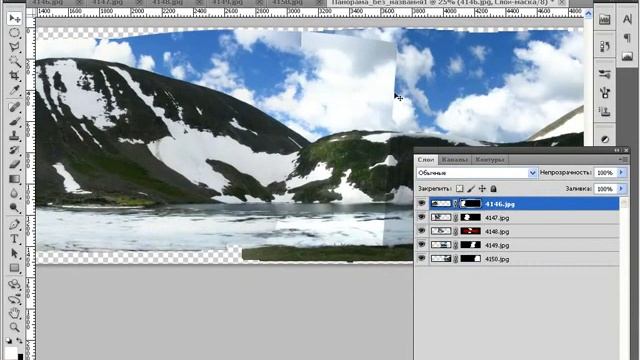Switch to the Channels (Каналы) tab
The width and height of the screenshot is (640, 360).
(454, 160)
